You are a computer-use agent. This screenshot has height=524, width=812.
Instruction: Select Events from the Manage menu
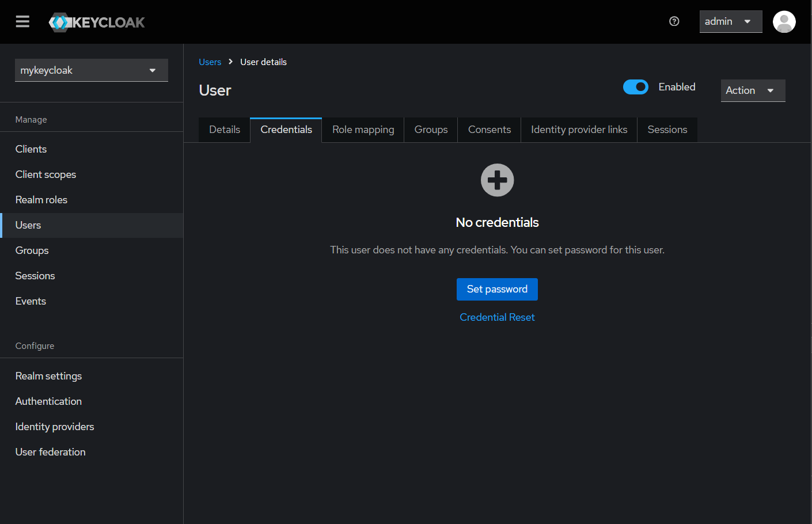tap(31, 301)
